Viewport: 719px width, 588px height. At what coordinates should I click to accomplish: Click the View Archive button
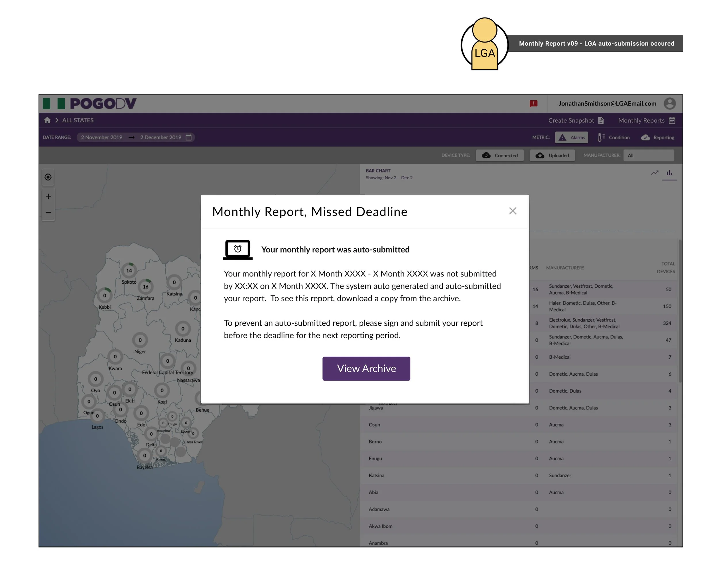click(366, 368)
